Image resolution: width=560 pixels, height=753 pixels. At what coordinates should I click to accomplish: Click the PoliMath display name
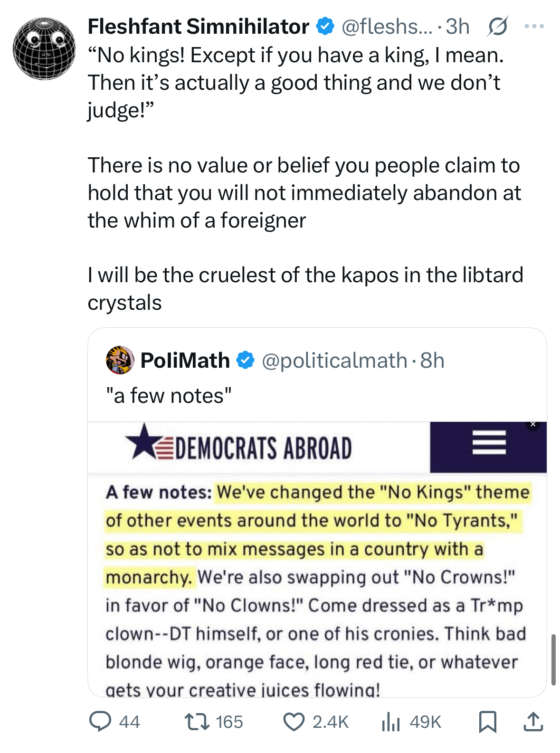[185, 360]
